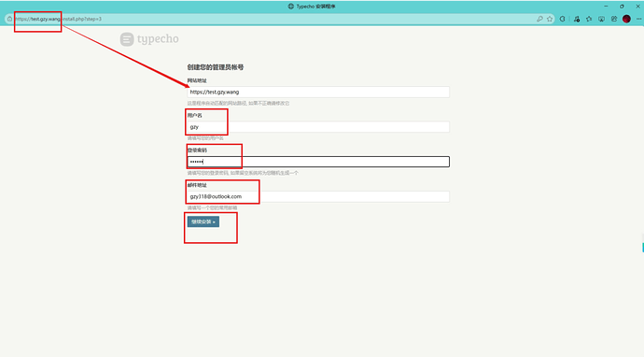Add this page to favorites with star icon
Screen dimensions: 644x357
(550, 19)
